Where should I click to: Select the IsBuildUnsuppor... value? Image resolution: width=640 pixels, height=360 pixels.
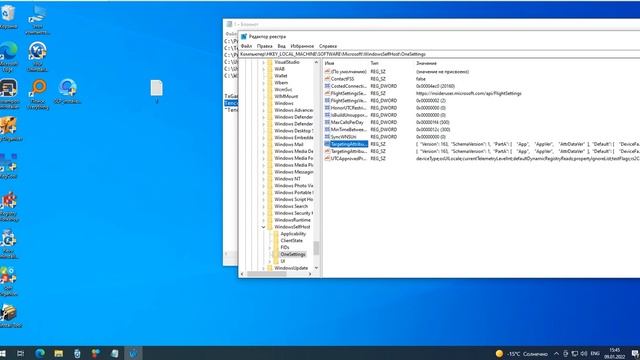pyautogui.click(x=349, y=115)
